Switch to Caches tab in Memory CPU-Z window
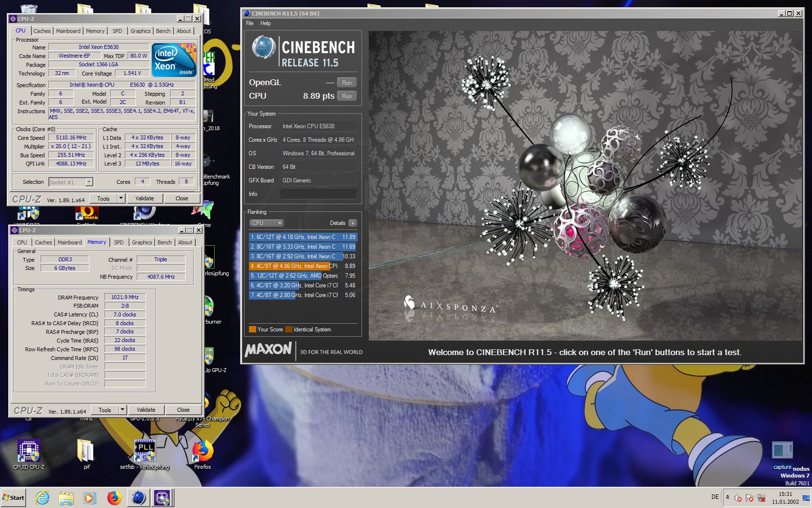 43,242
